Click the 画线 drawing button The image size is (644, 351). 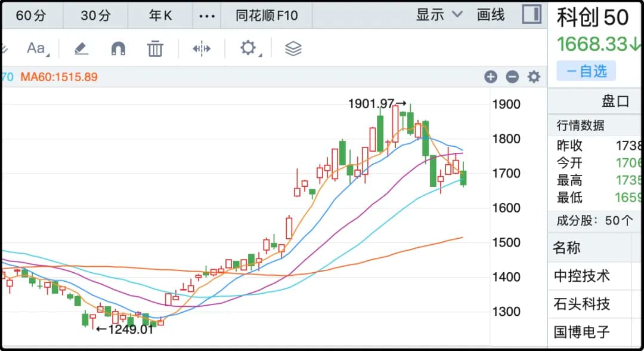[490, 15]
